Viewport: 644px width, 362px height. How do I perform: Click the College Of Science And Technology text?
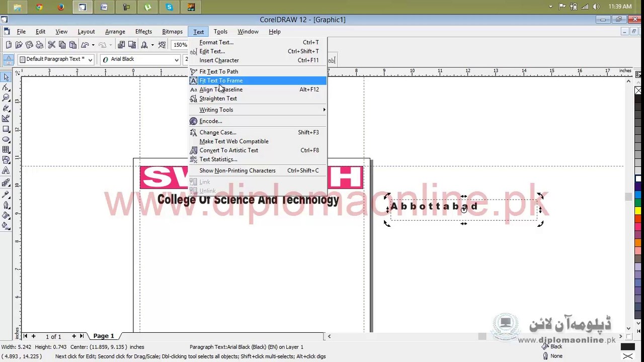click(248, 200)
